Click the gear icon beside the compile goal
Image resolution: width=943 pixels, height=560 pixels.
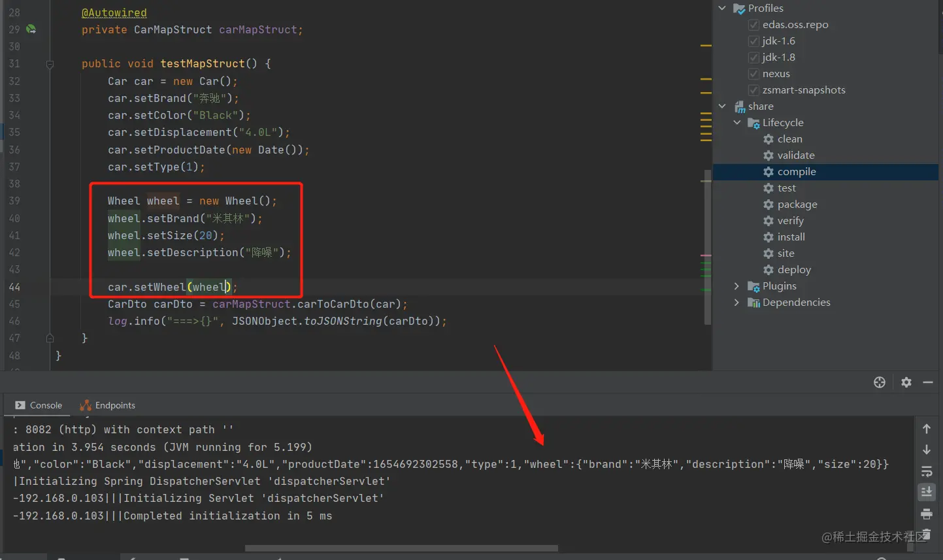pyautogui.click(x=769, y=172)
